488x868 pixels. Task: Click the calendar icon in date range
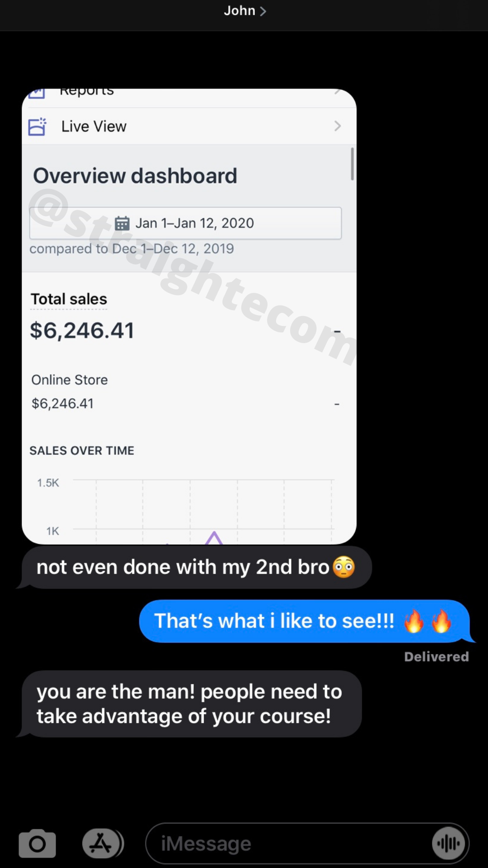point(122,223)
